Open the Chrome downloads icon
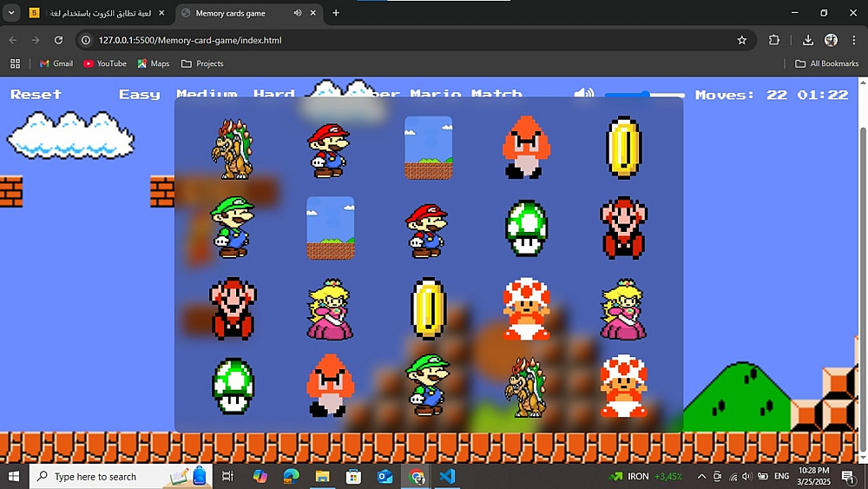Screen dimensions: 868x489 pos(808,40)
